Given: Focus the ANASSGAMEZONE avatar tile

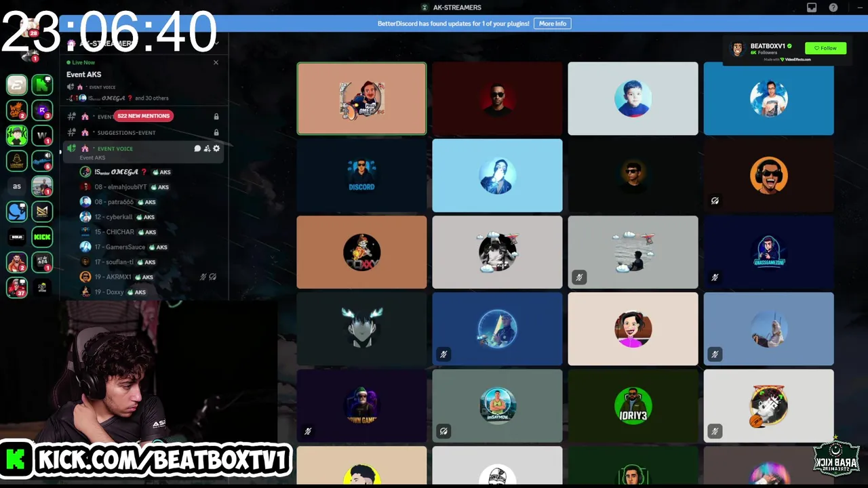Looking at the screenshot, I should [x=768, y=252].
